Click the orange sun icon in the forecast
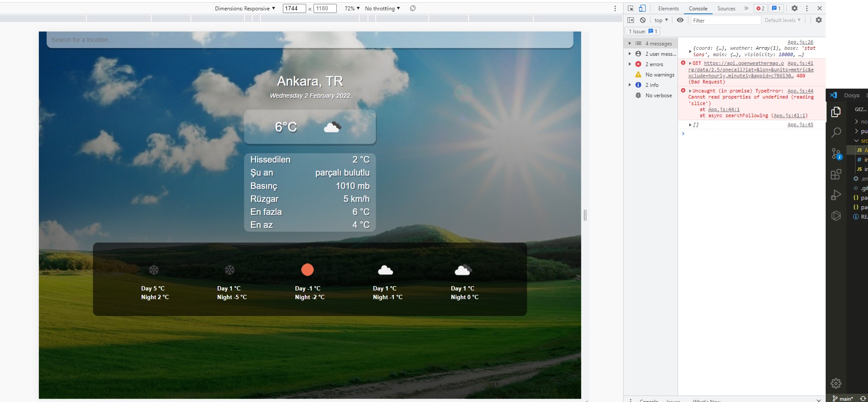 tap(307, 270)
